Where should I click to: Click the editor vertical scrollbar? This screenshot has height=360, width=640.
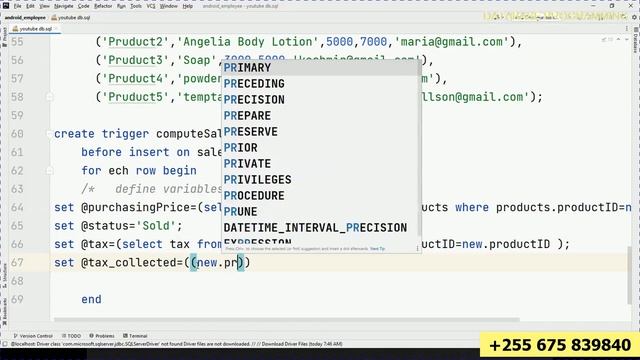[629, 276]
